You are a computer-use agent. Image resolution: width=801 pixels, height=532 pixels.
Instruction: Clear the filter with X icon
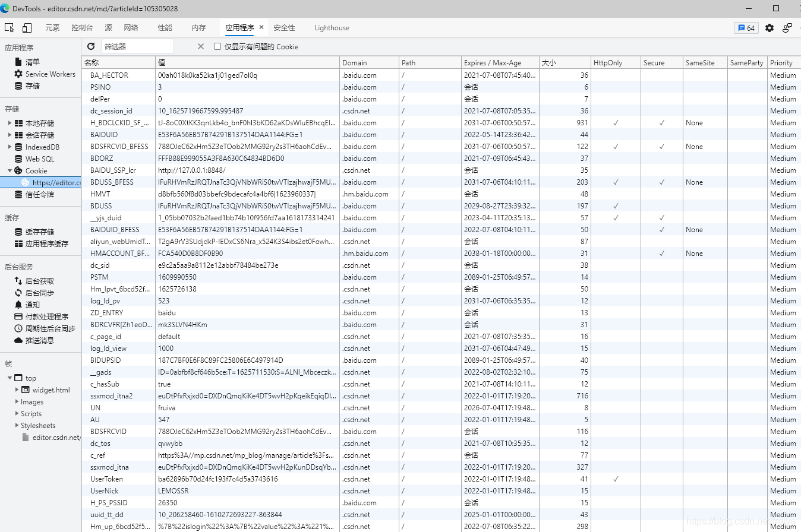[x=200, y=46]
